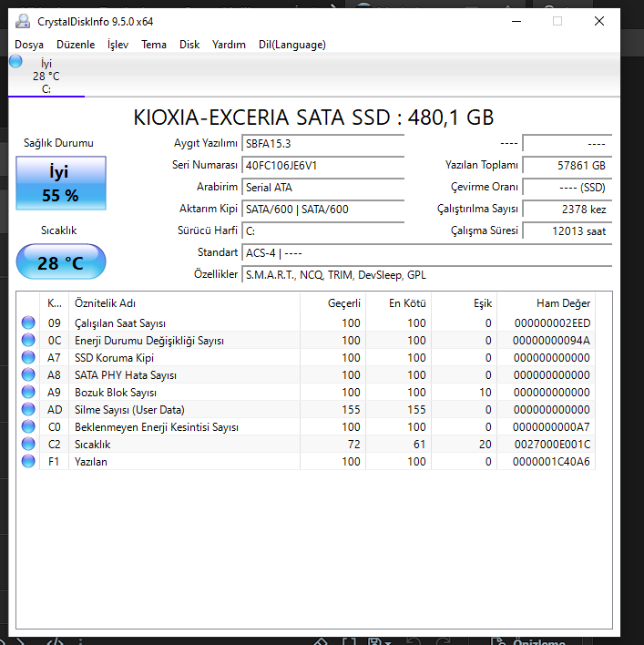This screenshot has width=644, height=645.
Task: Open the Tema menu
Action: (x=154, y=45)
